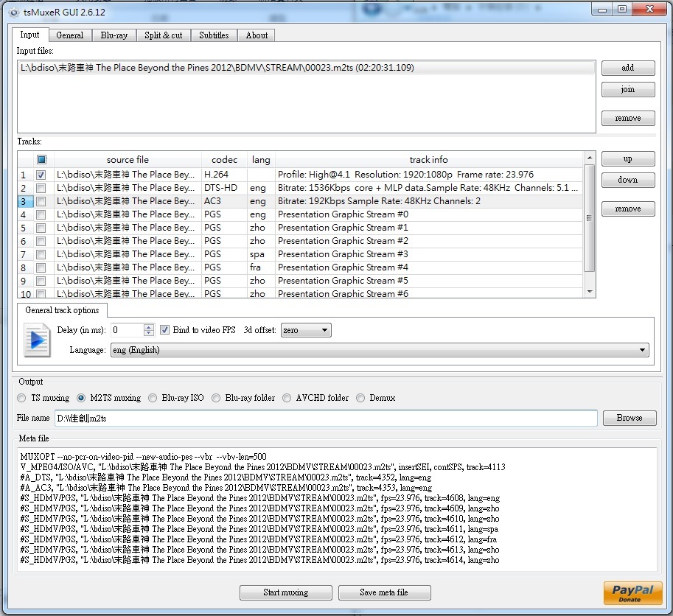Select Blu-ray folder output option
Image resolution: width=673 pixels, height=616 pixels.
click(x=216, y=398)
